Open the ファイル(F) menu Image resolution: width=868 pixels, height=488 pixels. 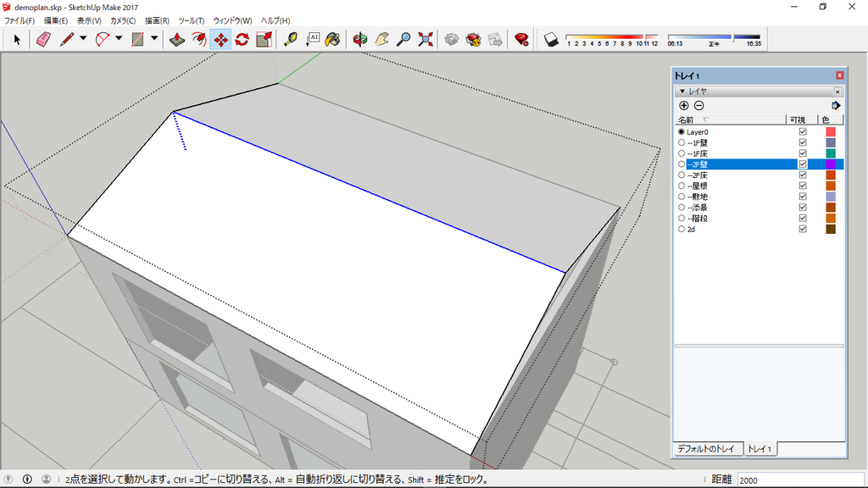point(19,20)
